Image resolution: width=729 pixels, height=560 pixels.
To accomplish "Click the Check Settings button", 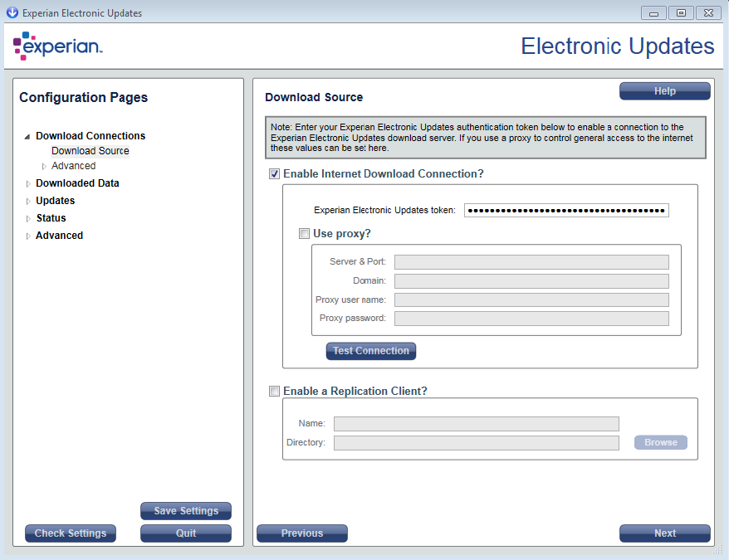I will (x=71, y=533).
